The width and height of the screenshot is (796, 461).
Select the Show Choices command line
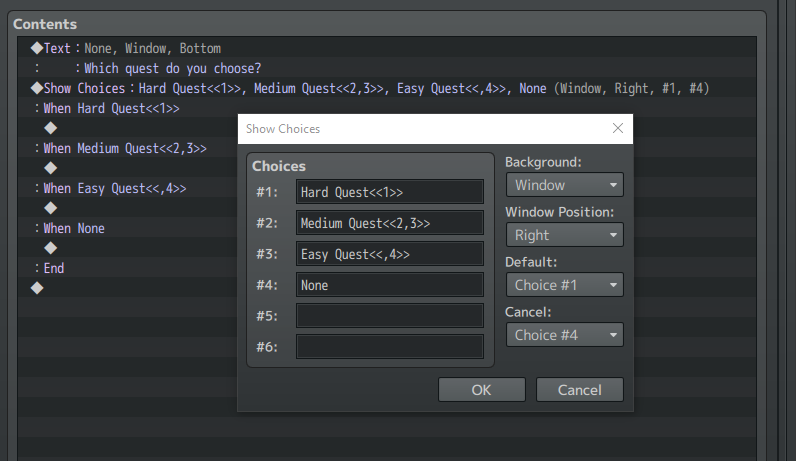point(387,88)
